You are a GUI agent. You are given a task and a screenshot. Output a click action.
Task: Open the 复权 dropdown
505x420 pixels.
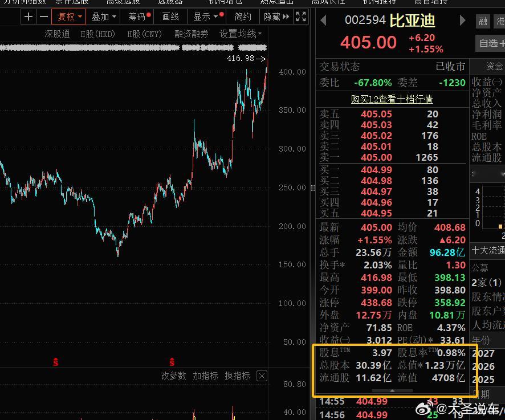tap(69, 17)
